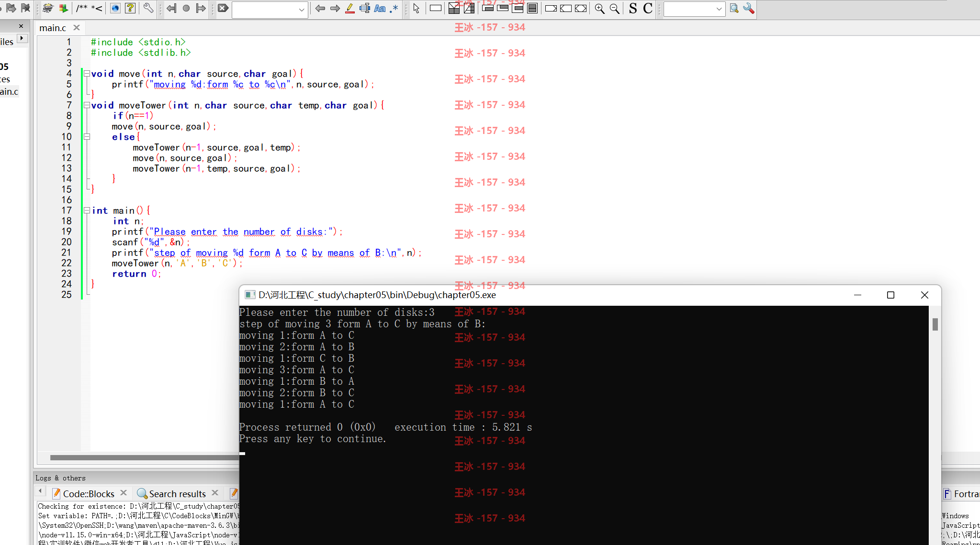
Task: Click the decision box diagram tool
Action: coord(454,8)
